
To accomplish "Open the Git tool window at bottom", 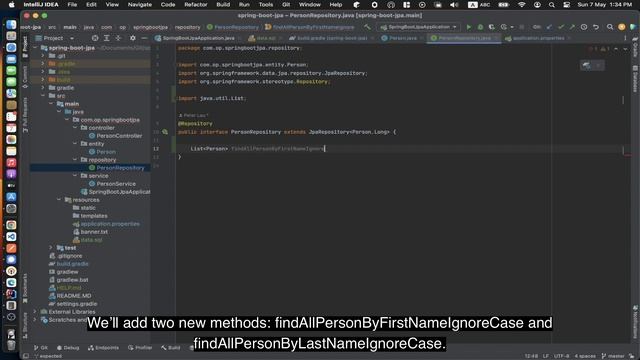I will 41,348.
